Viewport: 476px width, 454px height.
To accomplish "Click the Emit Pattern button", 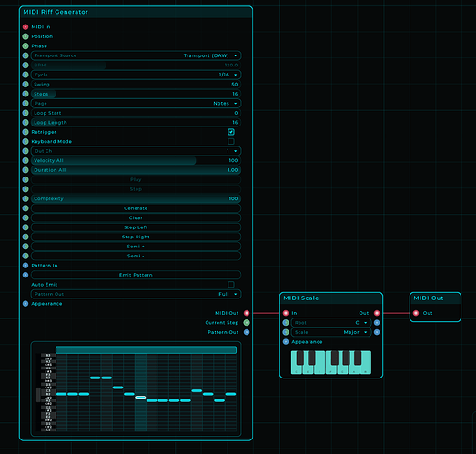I will click(136, 275).
